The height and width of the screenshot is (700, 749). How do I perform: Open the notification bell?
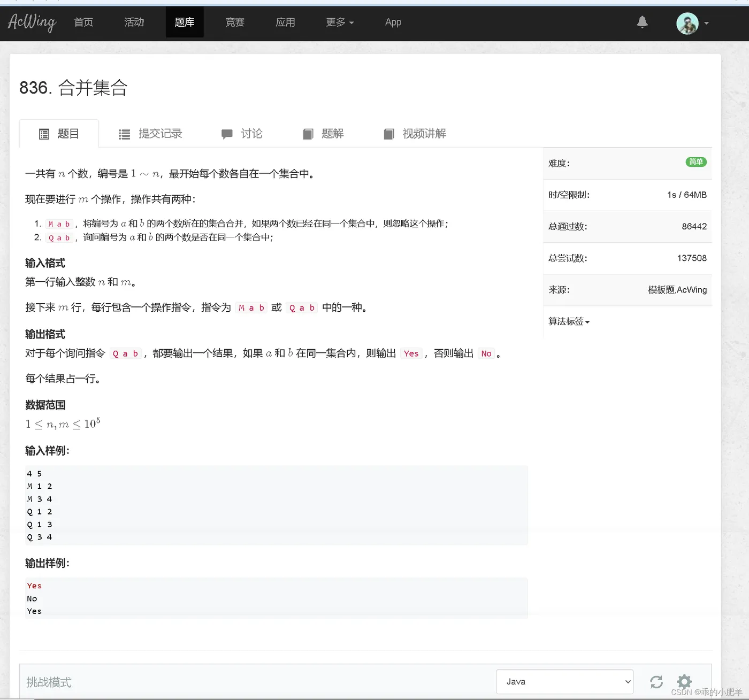coord(642,22)
